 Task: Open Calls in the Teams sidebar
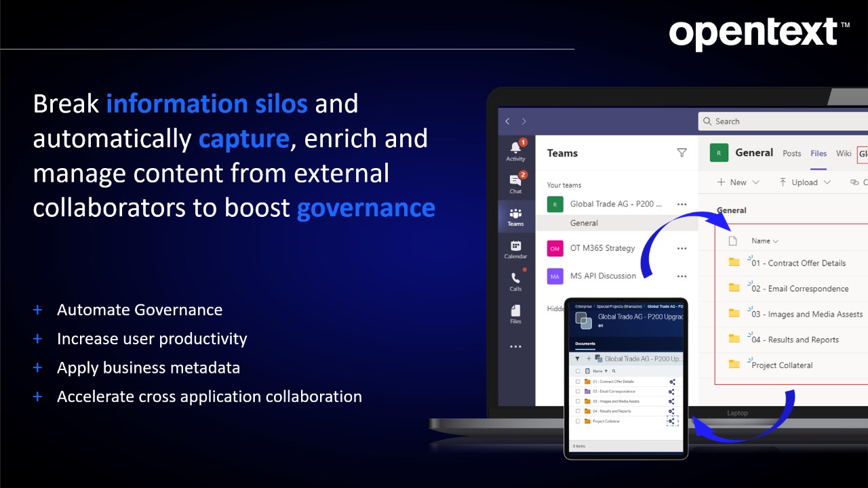(515, 281)
